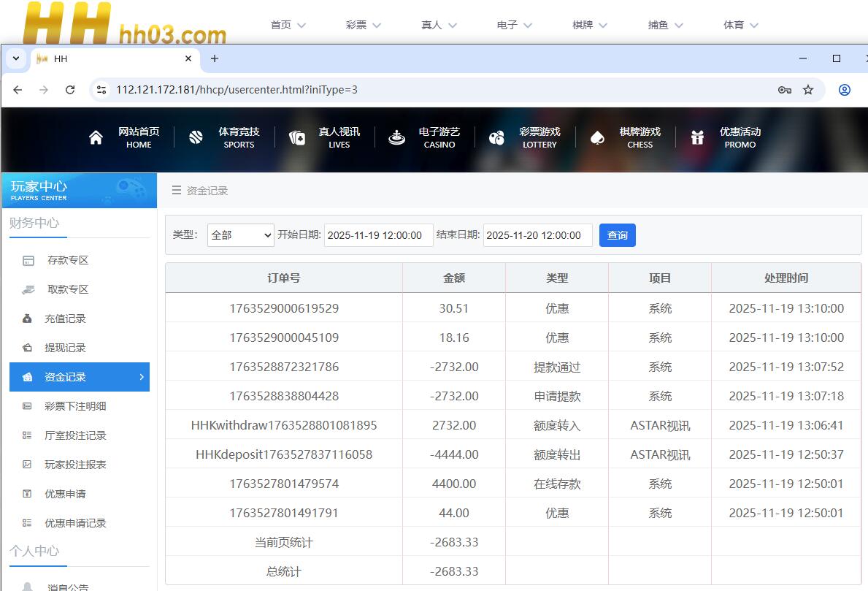The height and width of the screenshot is (591, 868).
Task: Click the 开始日期 date input field
Action: (378, 235)
